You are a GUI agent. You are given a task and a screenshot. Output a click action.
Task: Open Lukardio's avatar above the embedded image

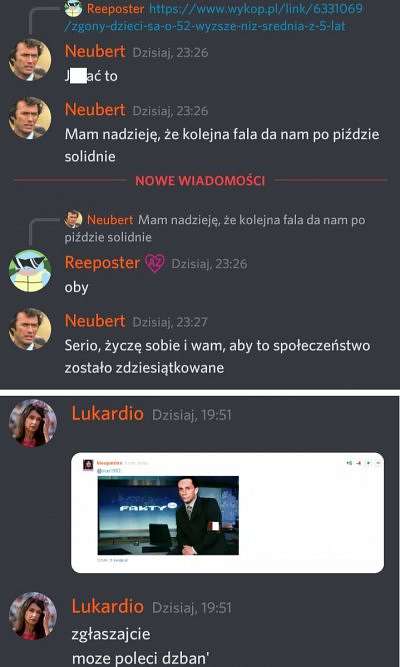pyautogui.click(x=33, y=423)
